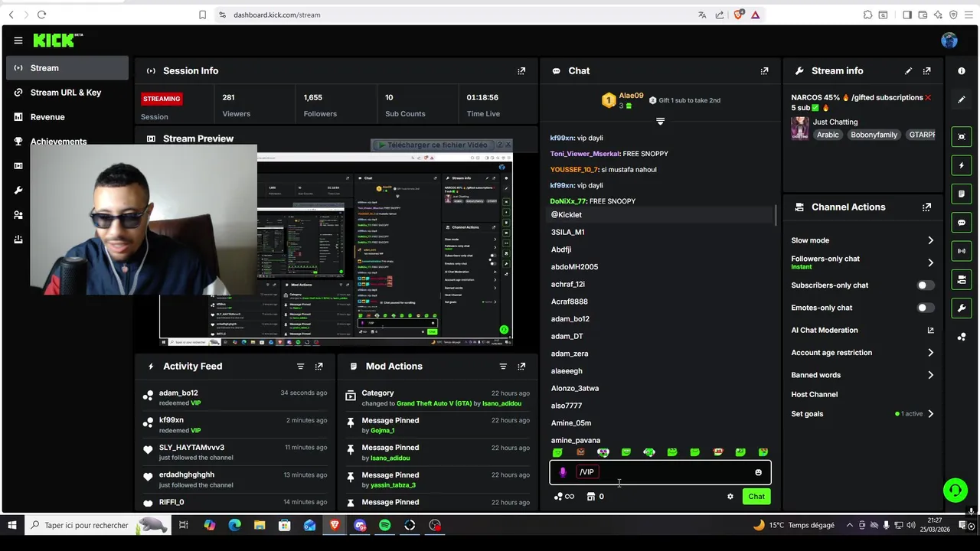The width and height of the screenshot is (980, 551).
Task: Enable Subscribers-only chat switch
Action: [926, 285]
